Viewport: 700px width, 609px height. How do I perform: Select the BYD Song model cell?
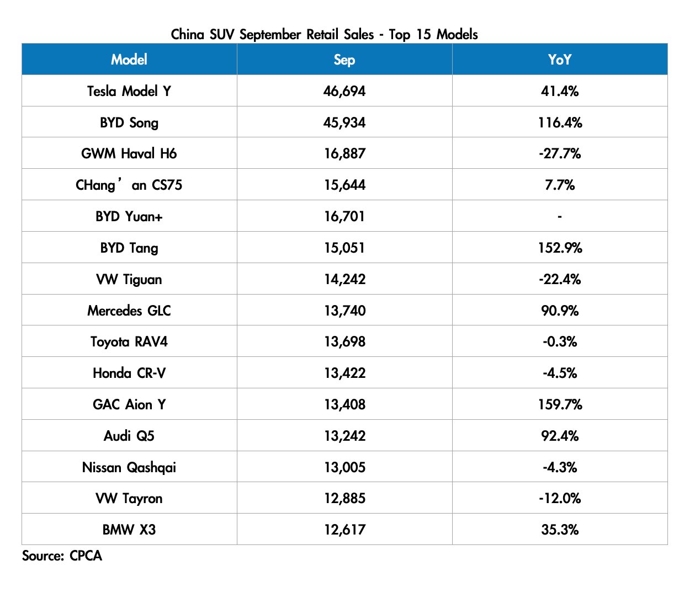coord(129,122)
